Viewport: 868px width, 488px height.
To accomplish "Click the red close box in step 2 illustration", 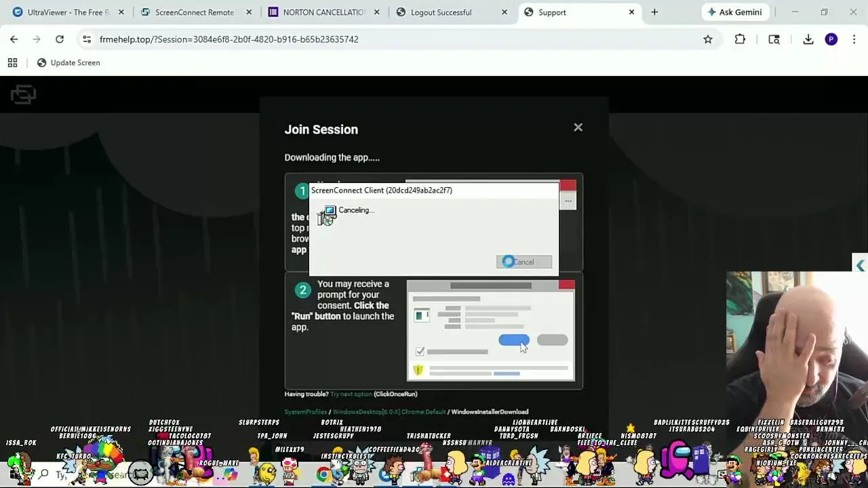I will click(x=567, y=285).
